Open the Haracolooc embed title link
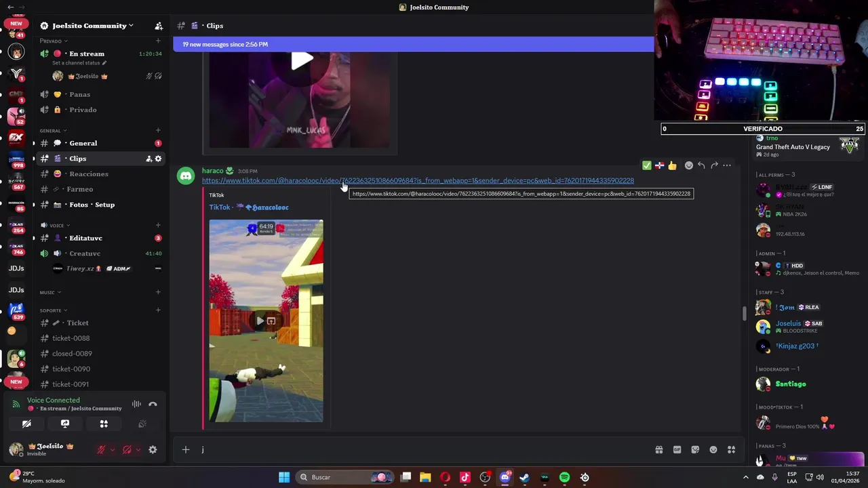The height and width of the screenshot is (488, 868). coord(249,207)
